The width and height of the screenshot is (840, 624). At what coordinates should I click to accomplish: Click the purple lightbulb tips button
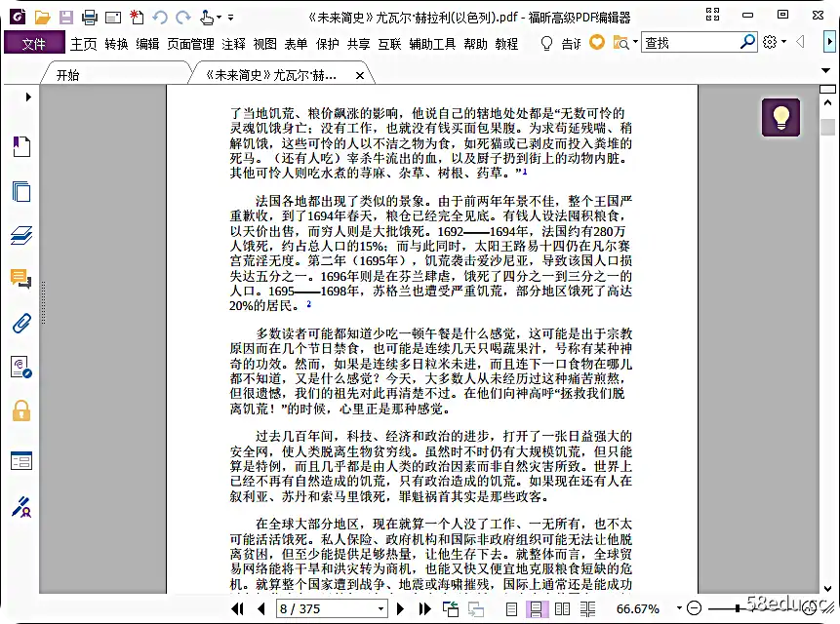[781, 117]
